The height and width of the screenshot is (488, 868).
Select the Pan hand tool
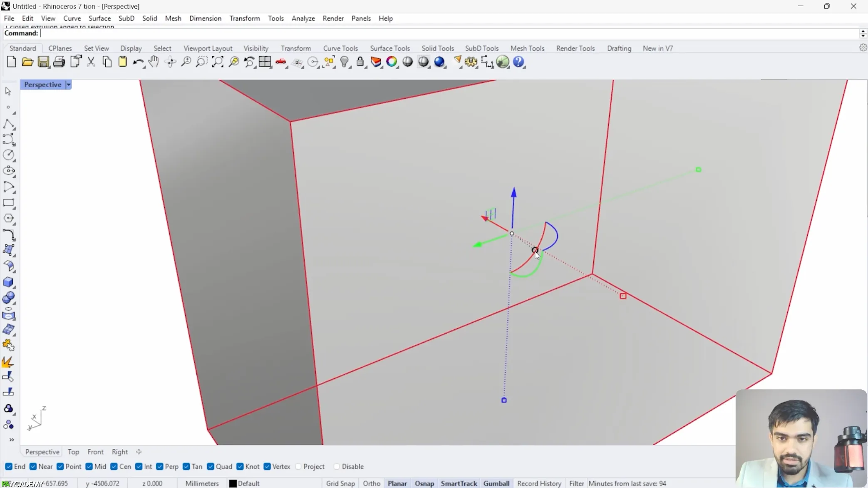[154, 62]
